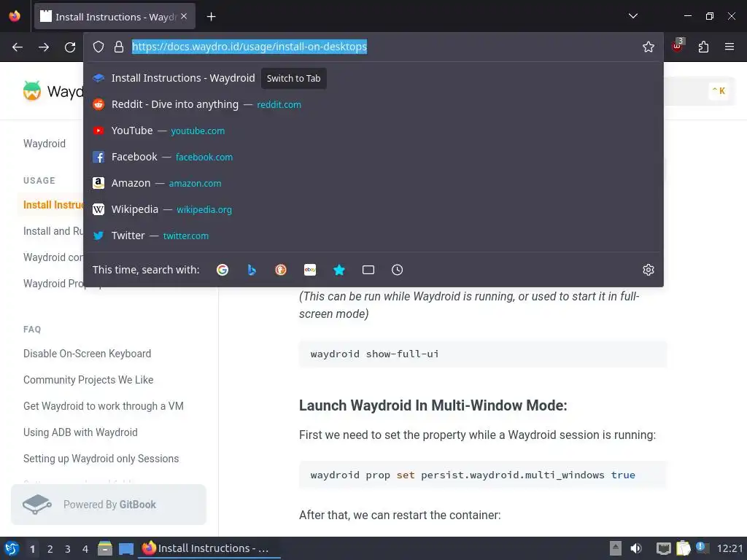Open the system start menu icon

pos(12,548)
